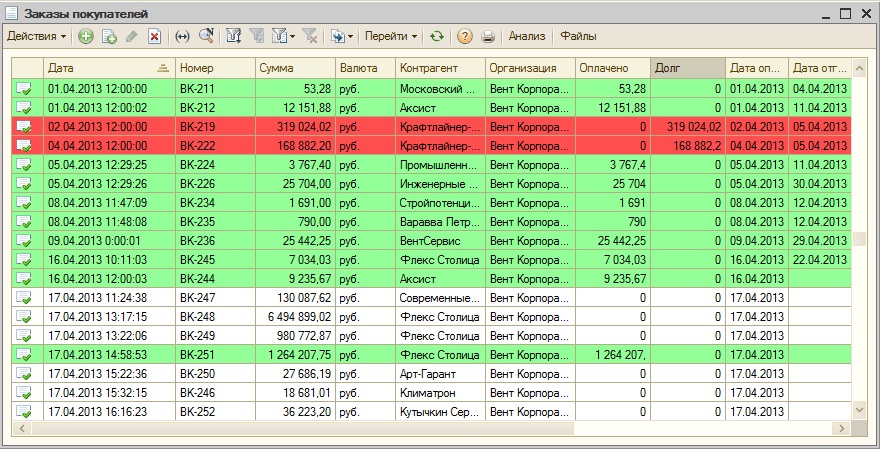The image size is (880, 449).
Task: Select the paid cell 12 151,88
Action: 612,108
